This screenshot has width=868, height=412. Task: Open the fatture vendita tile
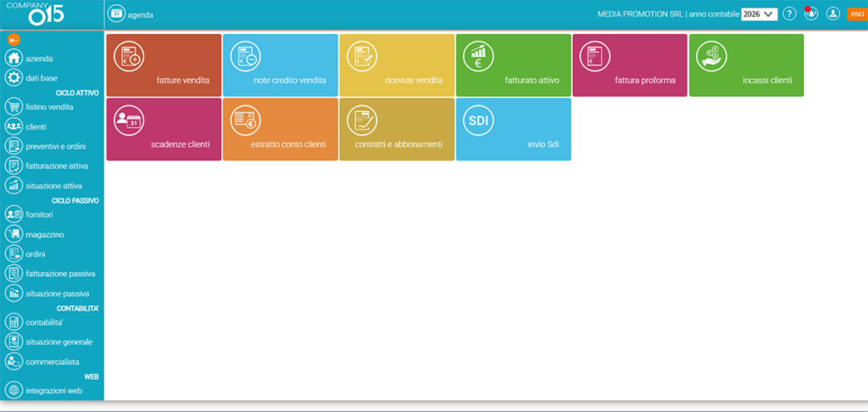[x=164, y=65]
